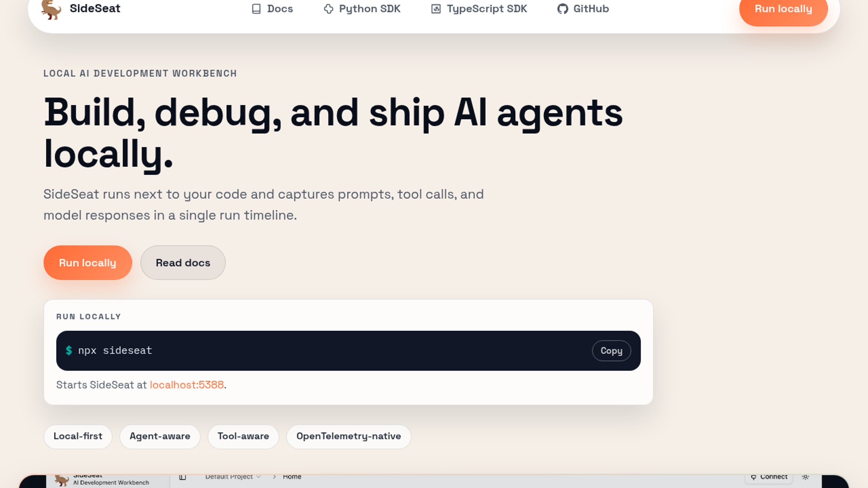Toggle the theme sun icon in preview

[x=805, y=477]
